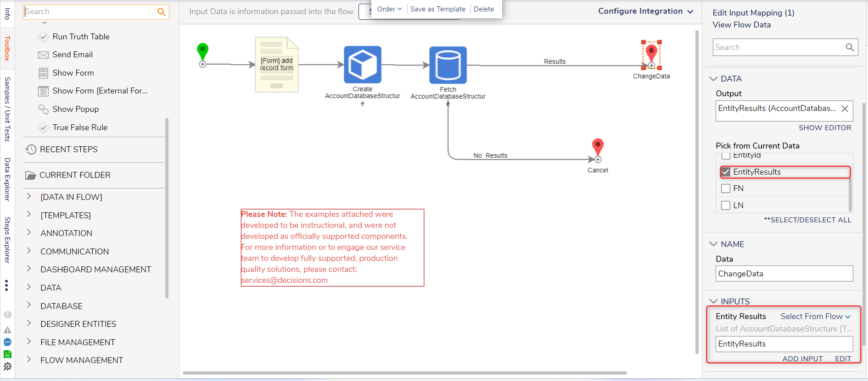The height and width of the screenshot is (381, 868).
Task: Expand the DATABASE category
Action: 29,305
